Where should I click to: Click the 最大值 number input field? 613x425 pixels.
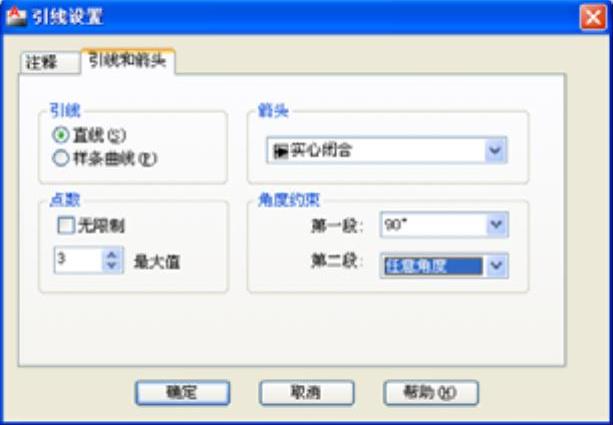79,260
